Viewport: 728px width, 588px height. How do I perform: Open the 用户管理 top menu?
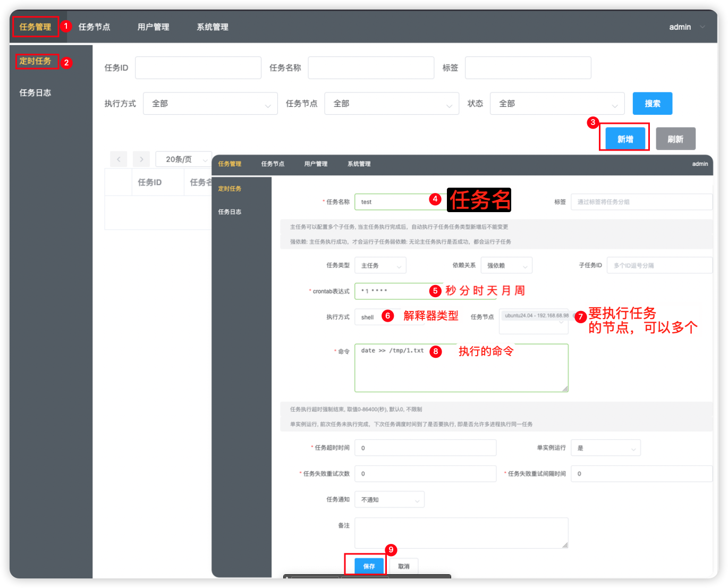point(153,27)
